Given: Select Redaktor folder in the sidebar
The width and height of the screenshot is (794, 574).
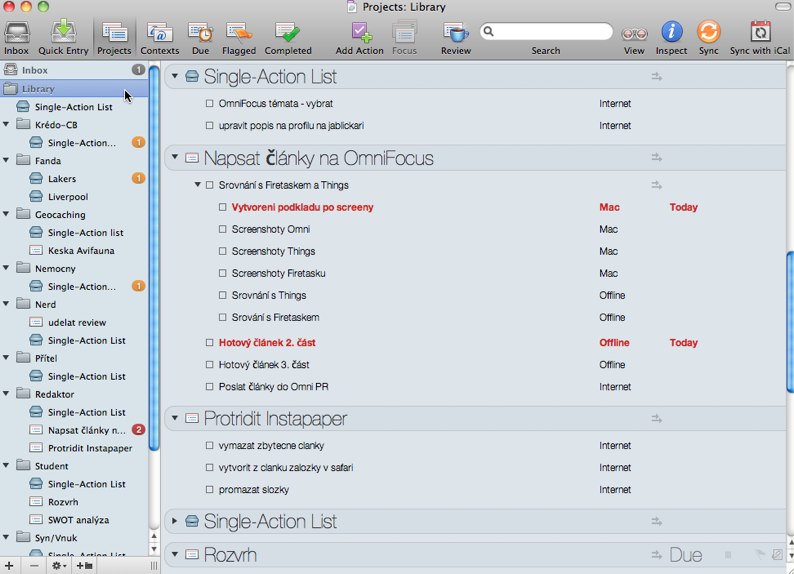Looking at the screenshot, I should click(x=54, y=394).
